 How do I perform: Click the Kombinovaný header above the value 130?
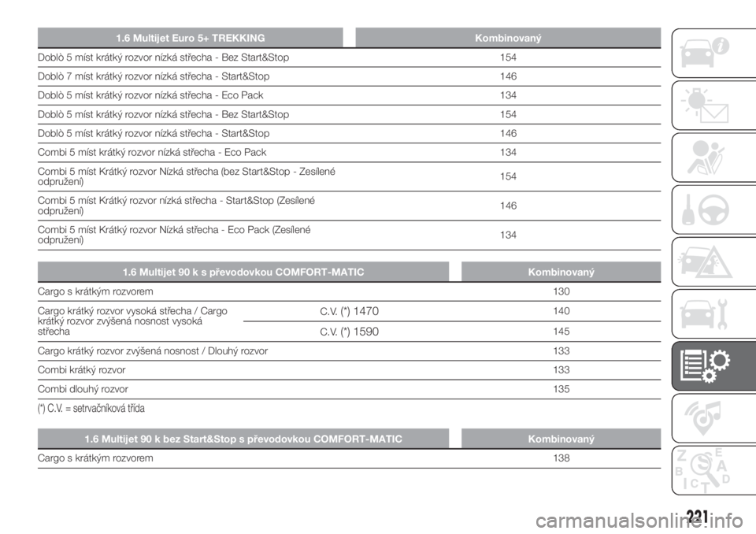(561, 272)
